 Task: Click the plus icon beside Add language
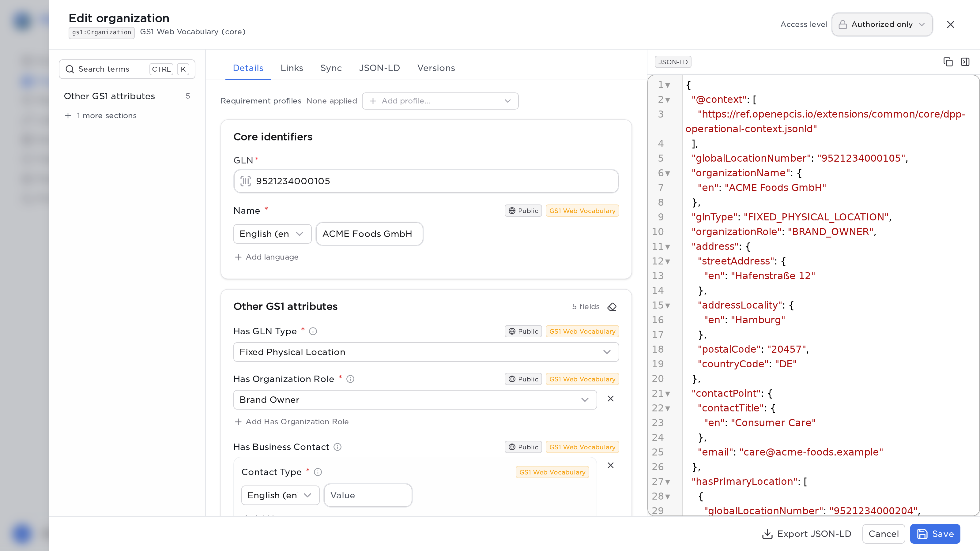pyautogui.click(x=238, y=257)
